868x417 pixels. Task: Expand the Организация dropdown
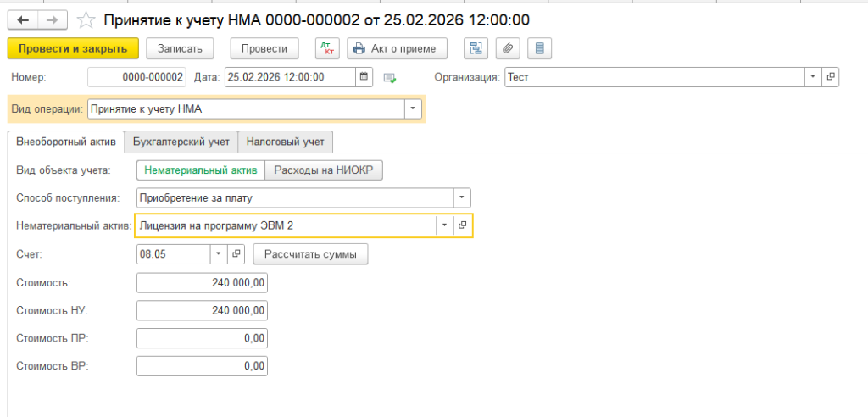[x=813, y=77]
